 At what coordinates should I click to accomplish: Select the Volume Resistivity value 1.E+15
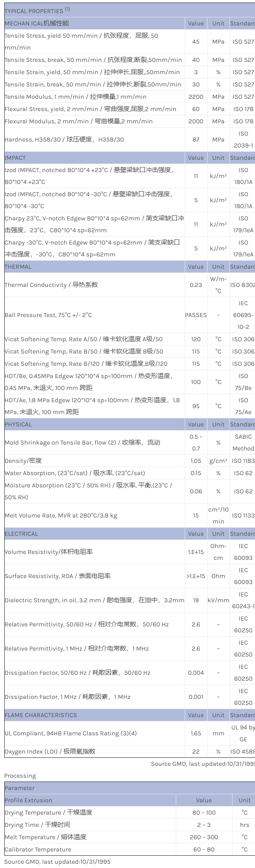[196, 552]
